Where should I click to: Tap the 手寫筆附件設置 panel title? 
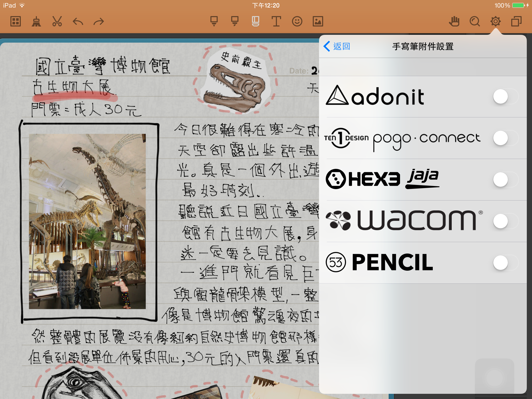(423, 46)
